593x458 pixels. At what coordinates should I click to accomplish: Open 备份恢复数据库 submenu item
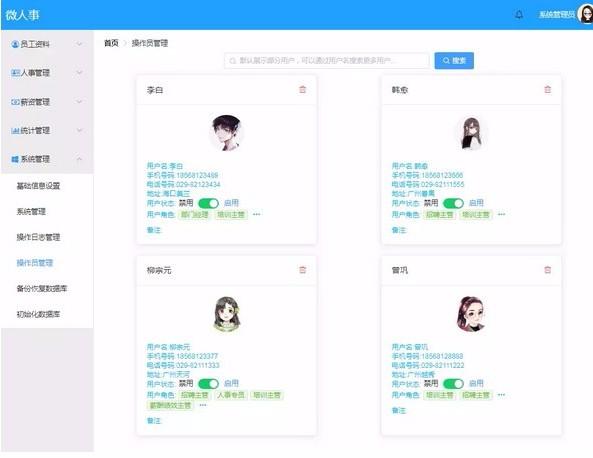(42, 288)
